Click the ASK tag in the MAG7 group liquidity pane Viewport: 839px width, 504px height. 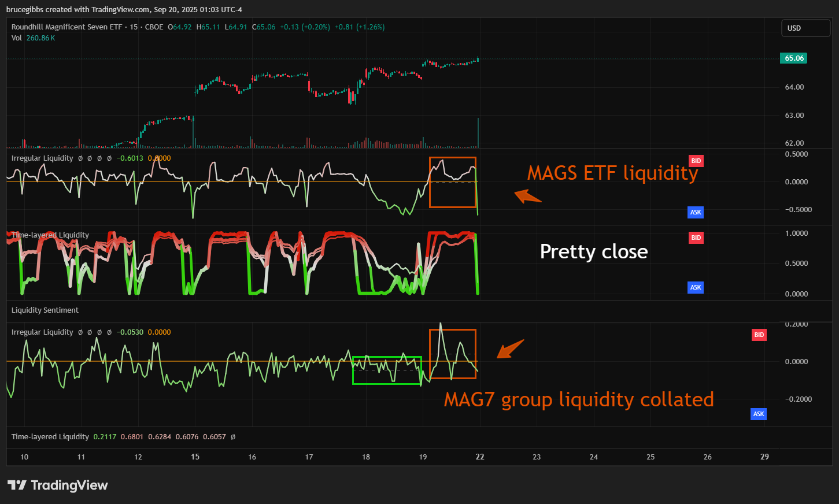click(759, 414)
